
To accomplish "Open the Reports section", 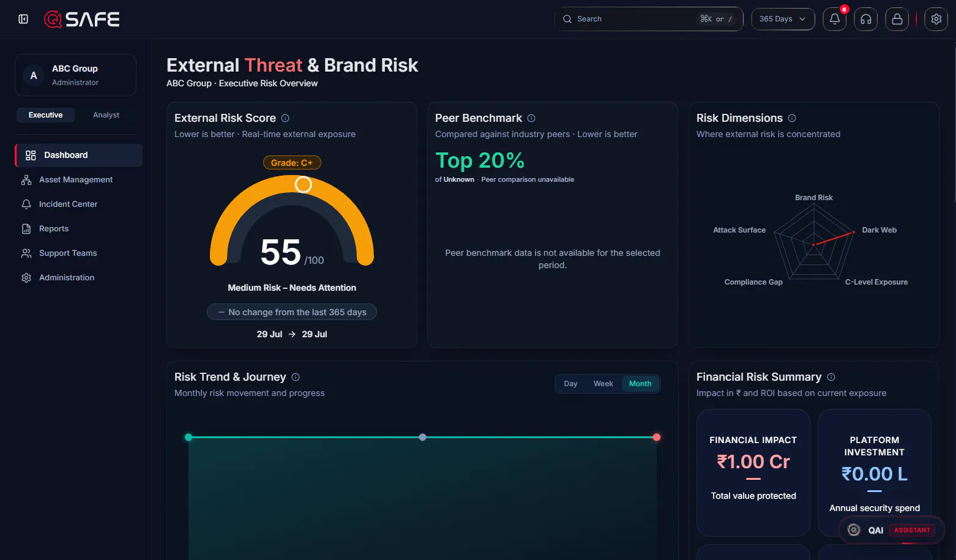I will click(79, 229).
